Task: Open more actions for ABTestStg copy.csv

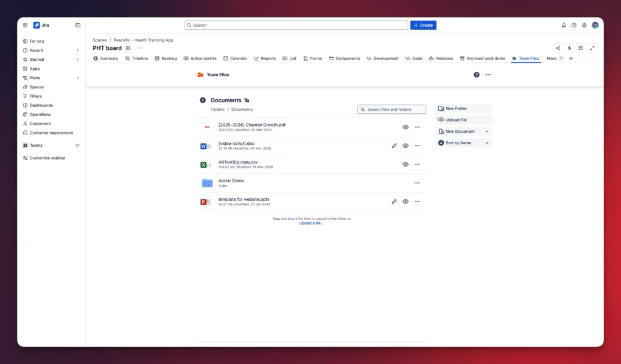Action: [x=417, y=164]
